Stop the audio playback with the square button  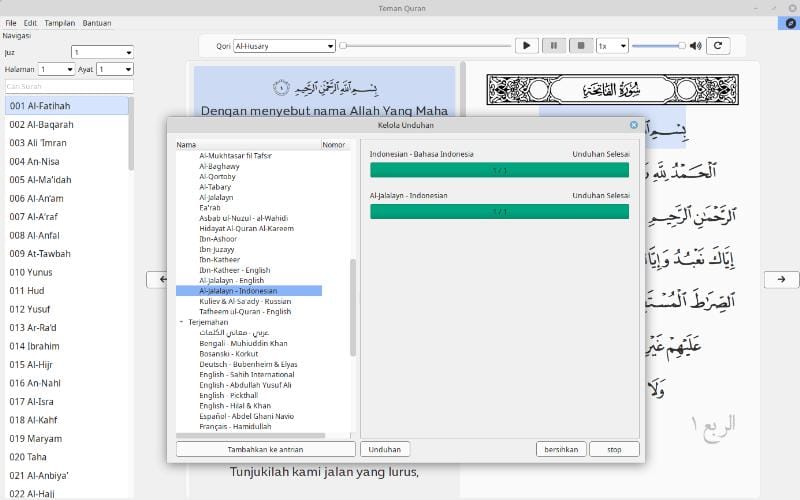pyautogui.click(x=581, y=46)
